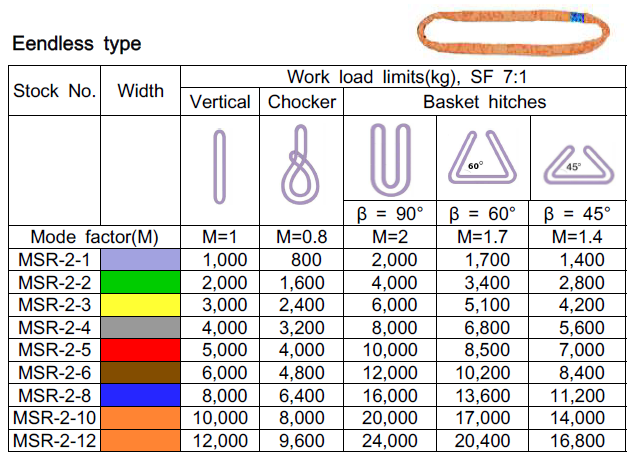Click the Width column header
Viewport: 631px width, 460px height.
141,91
